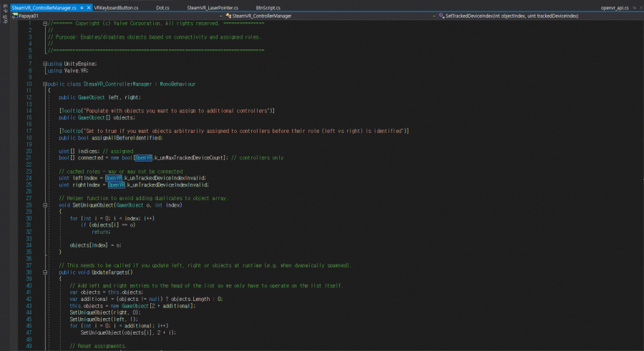Click Valve.VR in the using statement

click(75, 71)
